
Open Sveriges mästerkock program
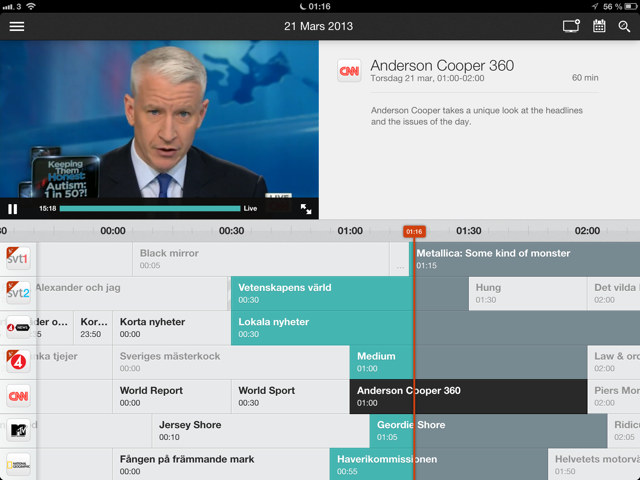point(231,362)
